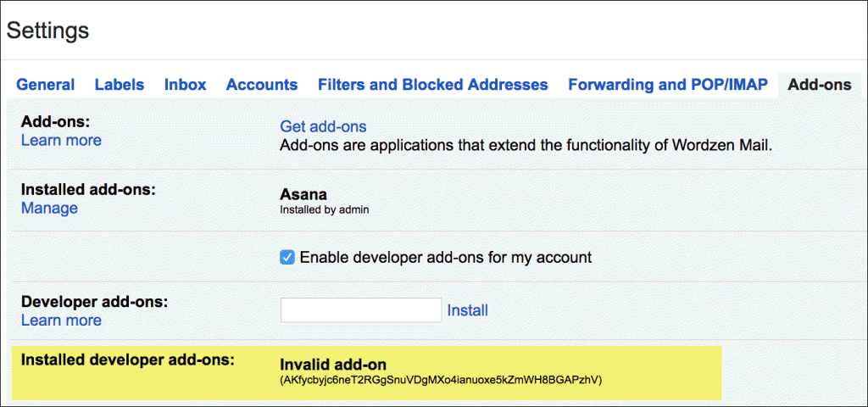The width and height of the screenshot is (868, 407).
Task: Click the Settings page heading
Action: point(47,31)
